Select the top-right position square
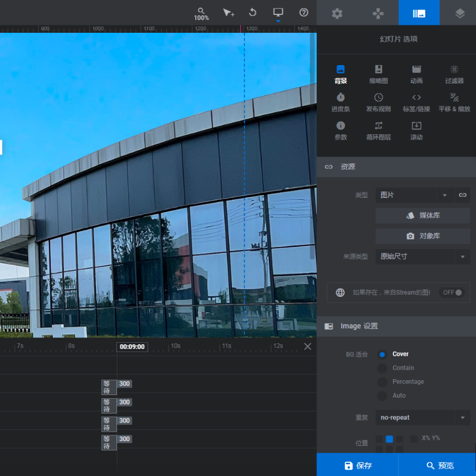The width and height of the screenshot is (476, 476). click(x=400, y=439)
